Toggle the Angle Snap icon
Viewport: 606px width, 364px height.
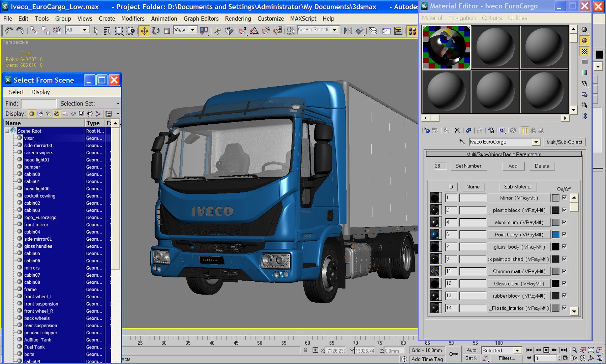[x=254, y=31]
